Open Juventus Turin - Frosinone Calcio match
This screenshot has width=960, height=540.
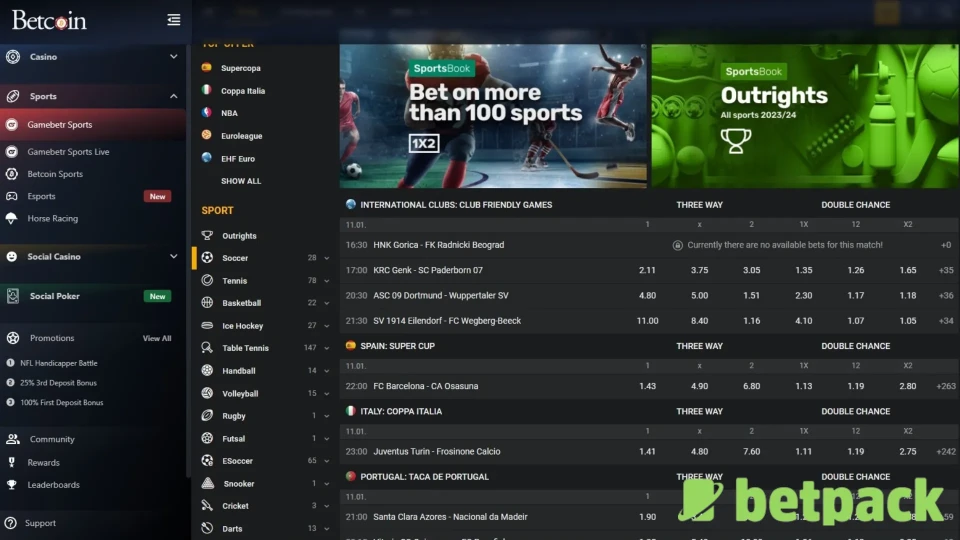pos(437,452)
